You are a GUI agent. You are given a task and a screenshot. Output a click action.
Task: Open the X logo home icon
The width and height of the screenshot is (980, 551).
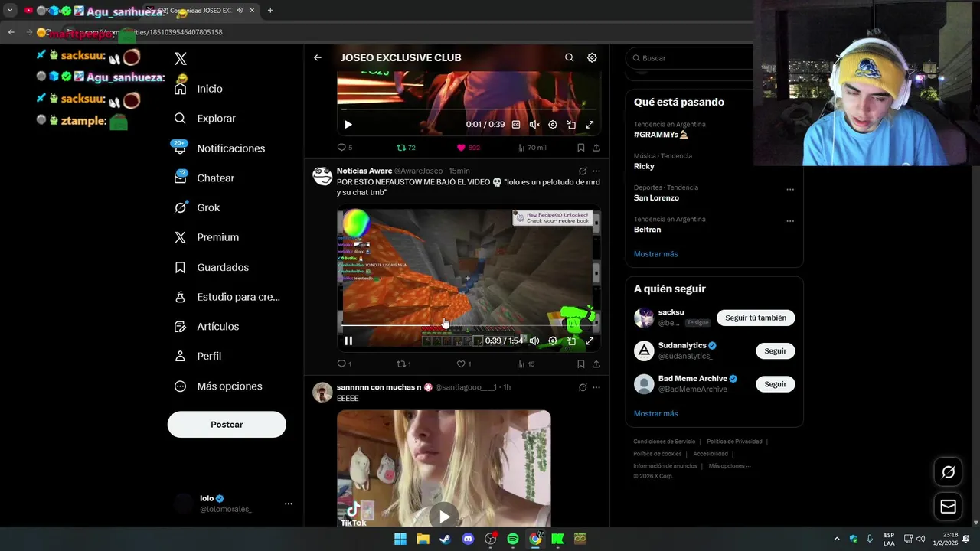click(181, 59)
